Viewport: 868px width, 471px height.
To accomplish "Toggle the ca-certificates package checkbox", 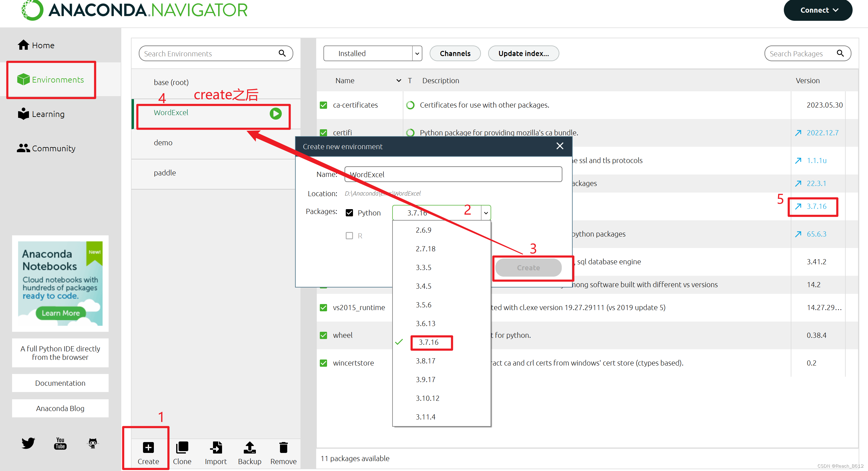I will tap(323, 105).
